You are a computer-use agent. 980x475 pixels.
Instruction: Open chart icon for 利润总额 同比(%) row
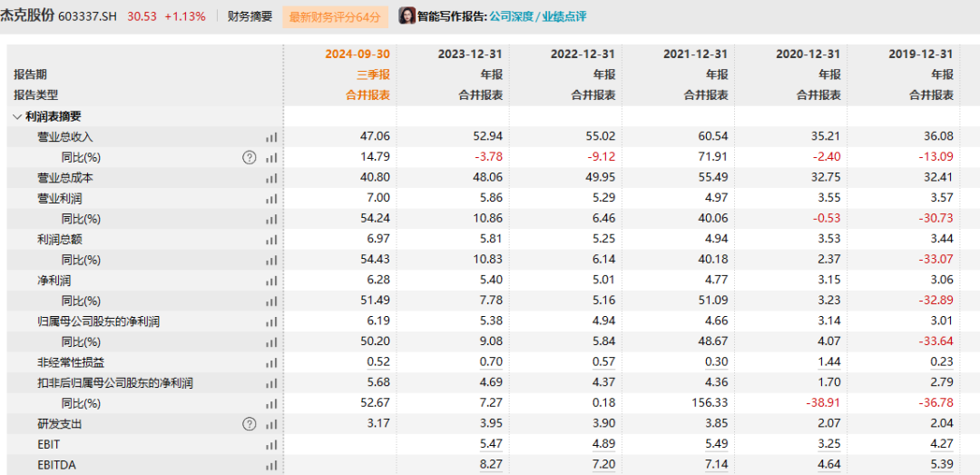click(270, 261)
